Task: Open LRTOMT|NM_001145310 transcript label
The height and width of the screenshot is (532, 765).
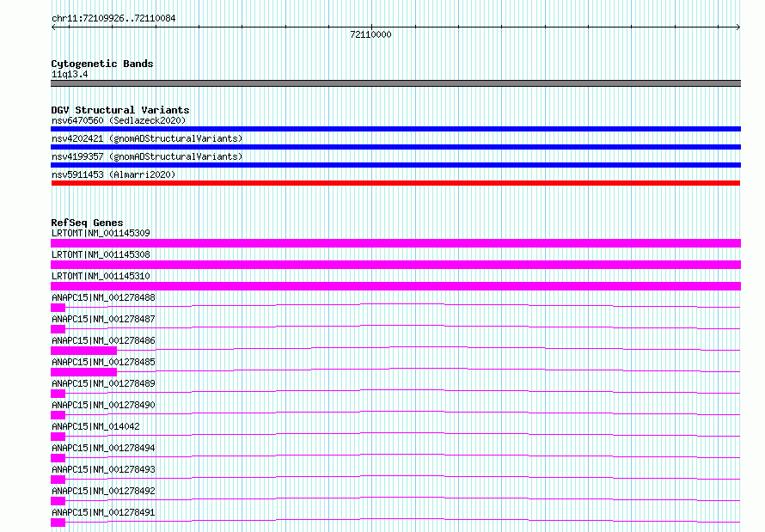Action: (x=101, y=276)
